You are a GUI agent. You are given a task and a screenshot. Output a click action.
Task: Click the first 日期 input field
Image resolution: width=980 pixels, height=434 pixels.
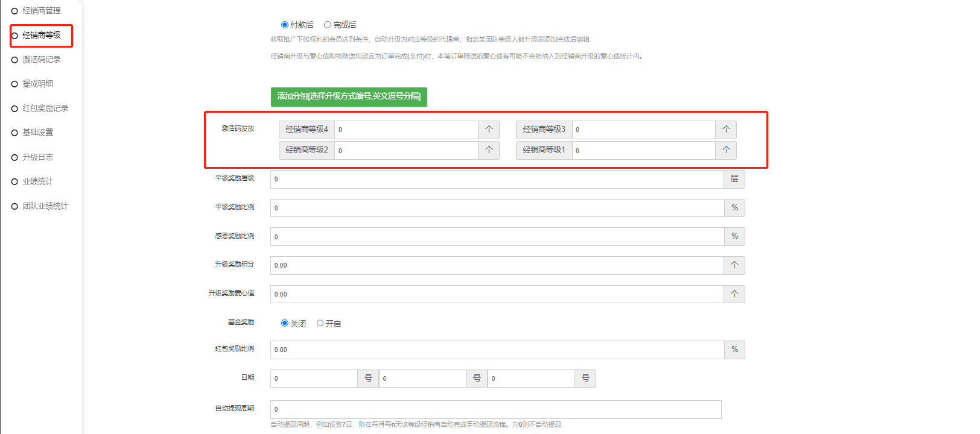click(314, 379)
